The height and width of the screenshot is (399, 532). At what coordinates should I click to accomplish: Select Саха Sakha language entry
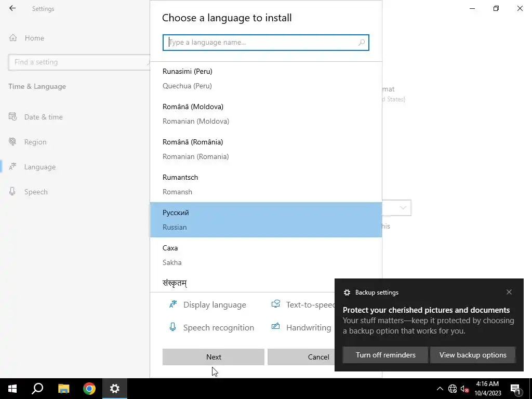pos(266,255)
